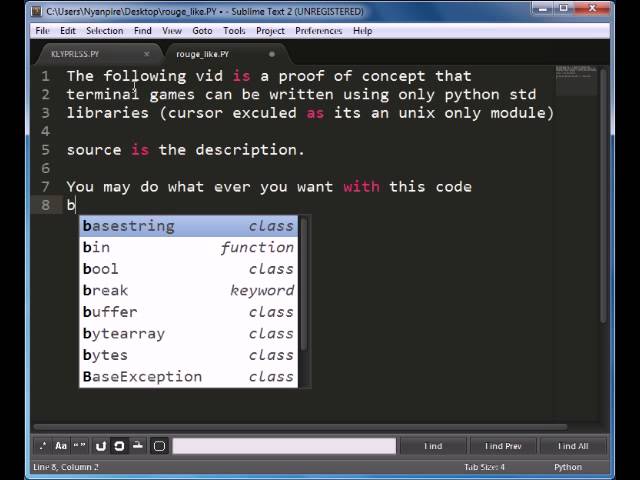Click the word 'proof' on line 1
This screenshot has width=640, height=480.
(x=301, y=76)
